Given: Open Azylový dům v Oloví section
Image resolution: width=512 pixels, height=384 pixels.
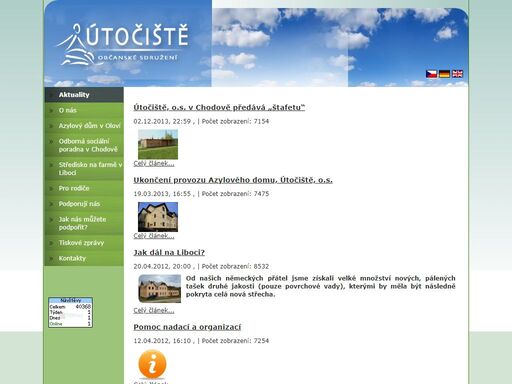Looking at the screenshot, I should 84,126.
